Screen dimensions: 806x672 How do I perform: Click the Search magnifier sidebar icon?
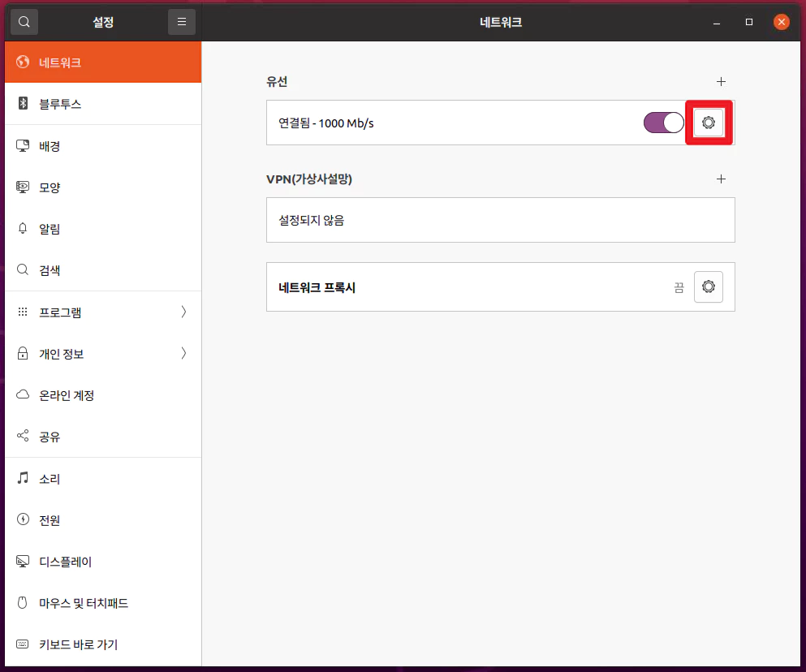click(x=23, y=269)
